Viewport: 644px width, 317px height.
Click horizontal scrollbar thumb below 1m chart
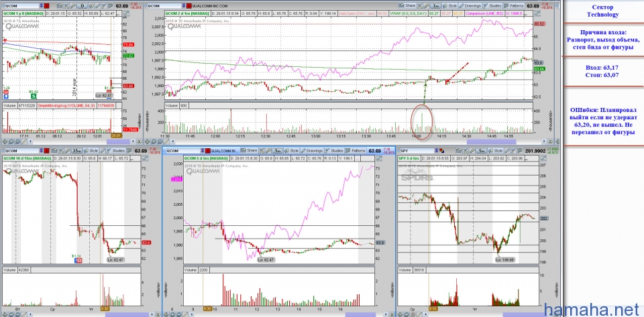(492, 141)
